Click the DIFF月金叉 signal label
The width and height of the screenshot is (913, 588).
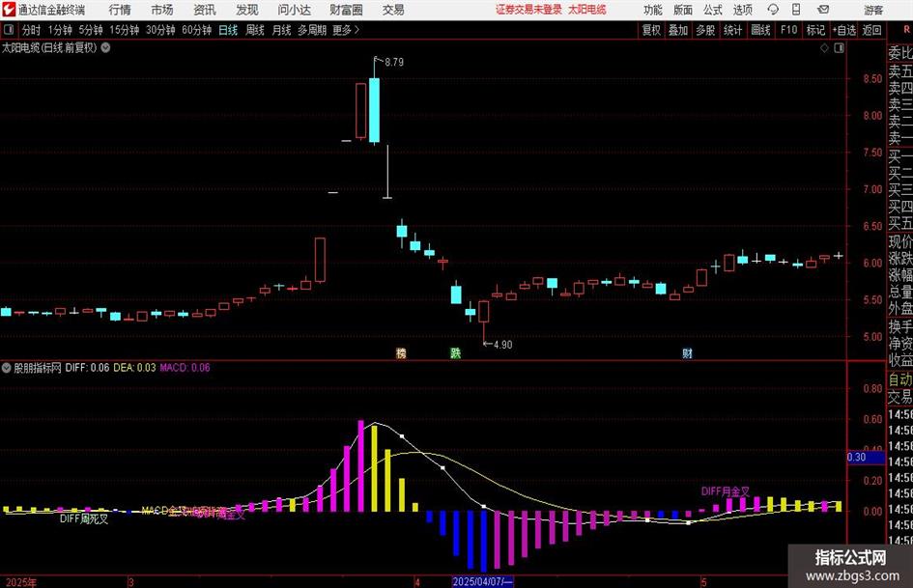[x=725, y=491]
